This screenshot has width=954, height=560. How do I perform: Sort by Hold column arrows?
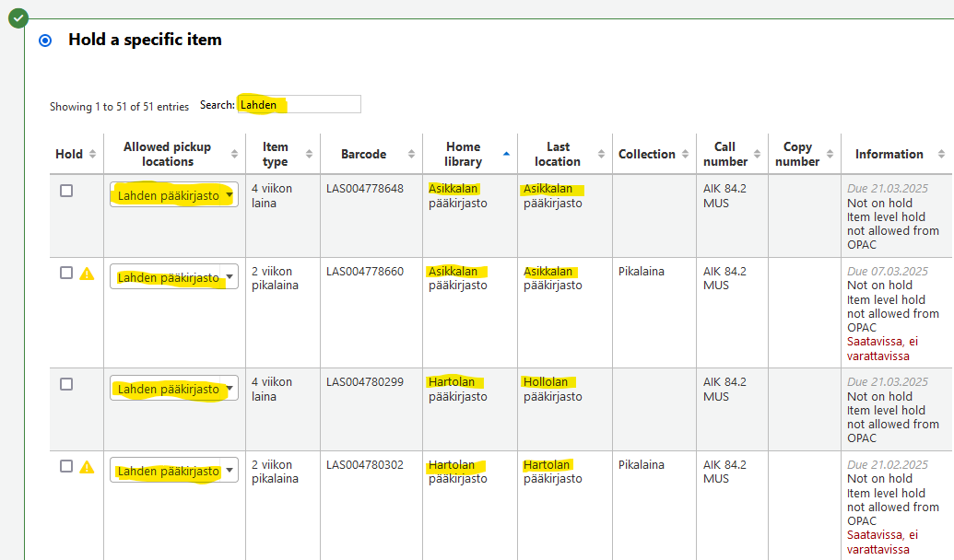(x=92, y=155)
